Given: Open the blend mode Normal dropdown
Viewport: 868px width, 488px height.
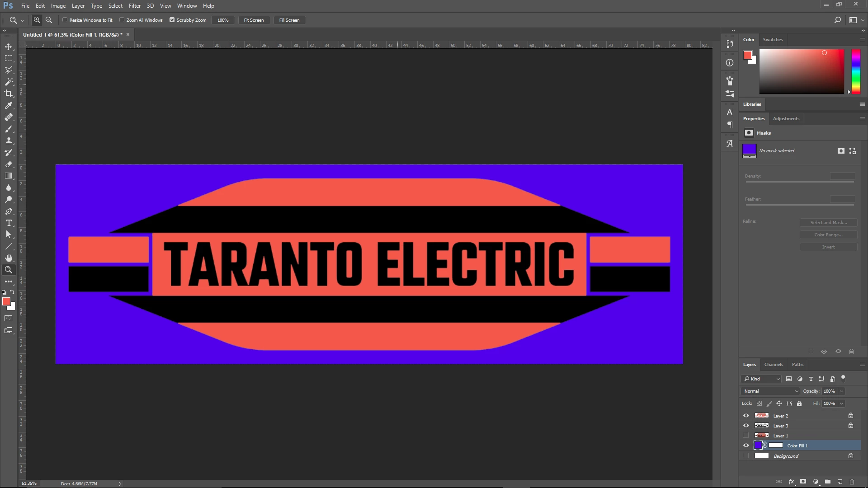Looking at the screenshot, I should pos(770,391).
